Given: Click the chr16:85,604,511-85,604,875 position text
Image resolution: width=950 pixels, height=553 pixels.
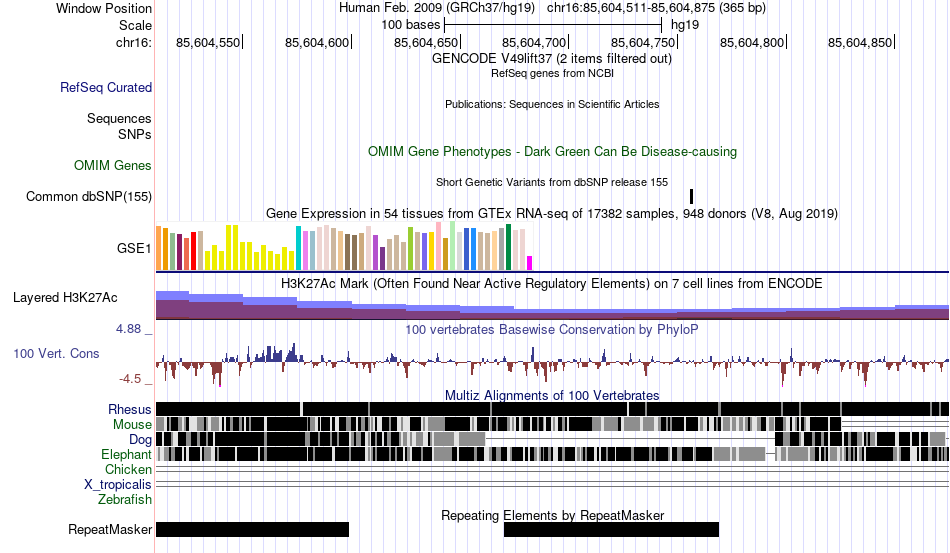Looking at the screenshot, I should (x=656, y=8).
